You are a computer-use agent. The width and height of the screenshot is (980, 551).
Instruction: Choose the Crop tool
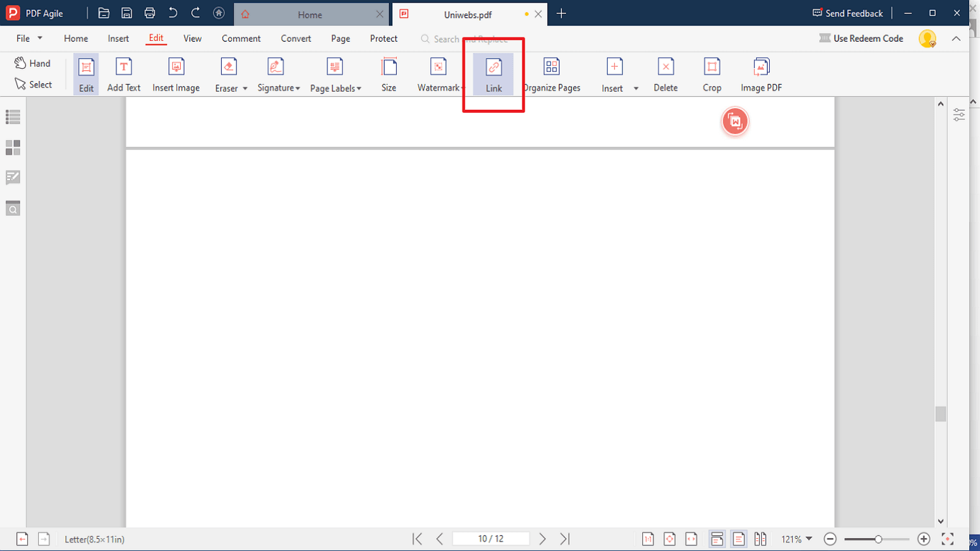point(712,74)
